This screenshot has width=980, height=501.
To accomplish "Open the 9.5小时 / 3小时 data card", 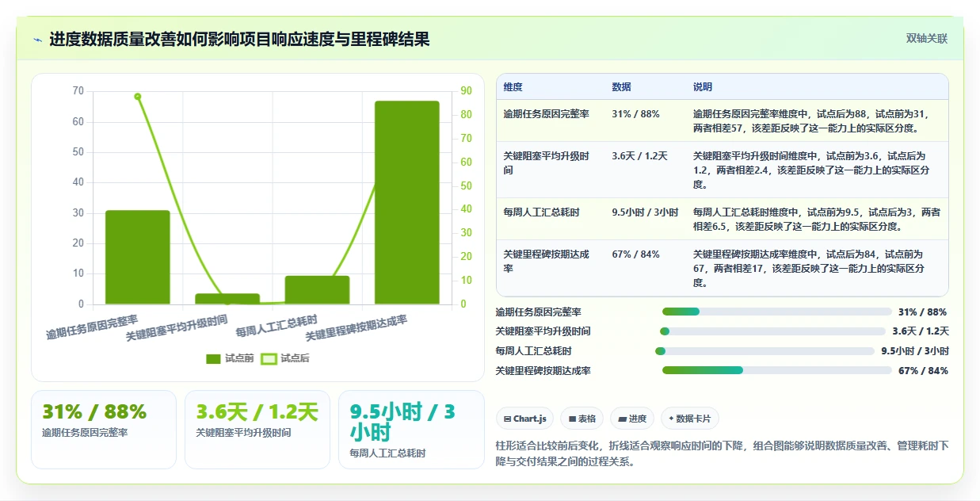I will coord(411,429).
